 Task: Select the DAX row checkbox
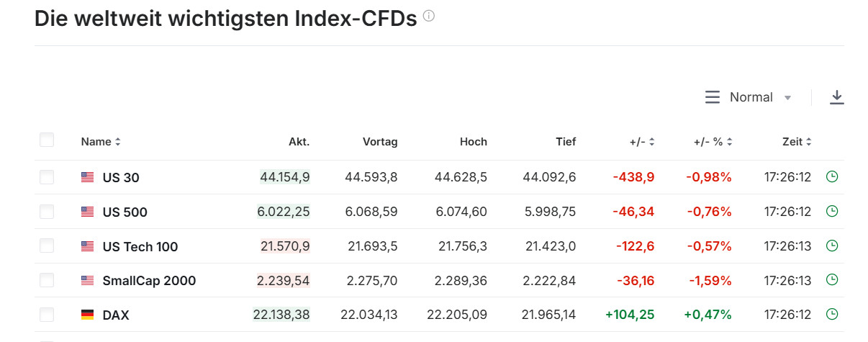(47, 315)
